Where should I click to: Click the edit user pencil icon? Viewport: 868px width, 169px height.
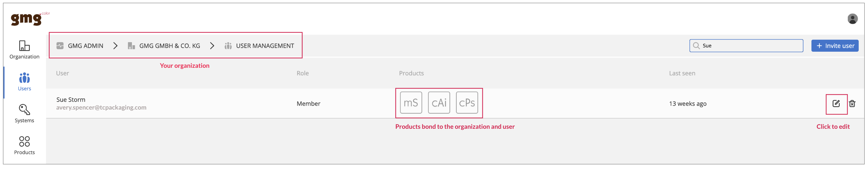point(836,103)
